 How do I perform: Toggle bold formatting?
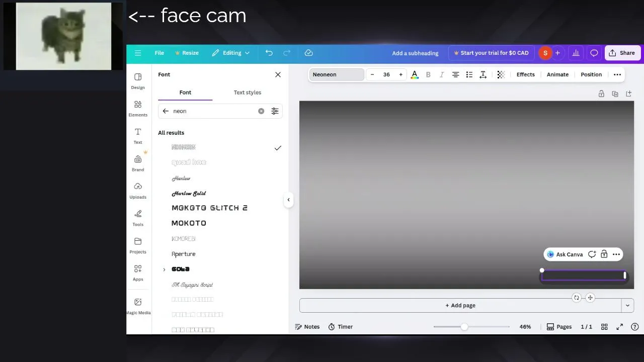click(x=428, y=74)
